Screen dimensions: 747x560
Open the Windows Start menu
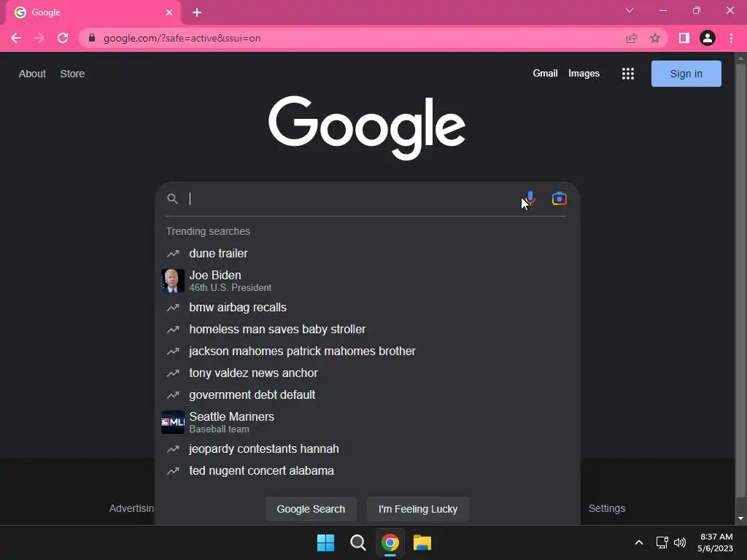click(326, 542)
